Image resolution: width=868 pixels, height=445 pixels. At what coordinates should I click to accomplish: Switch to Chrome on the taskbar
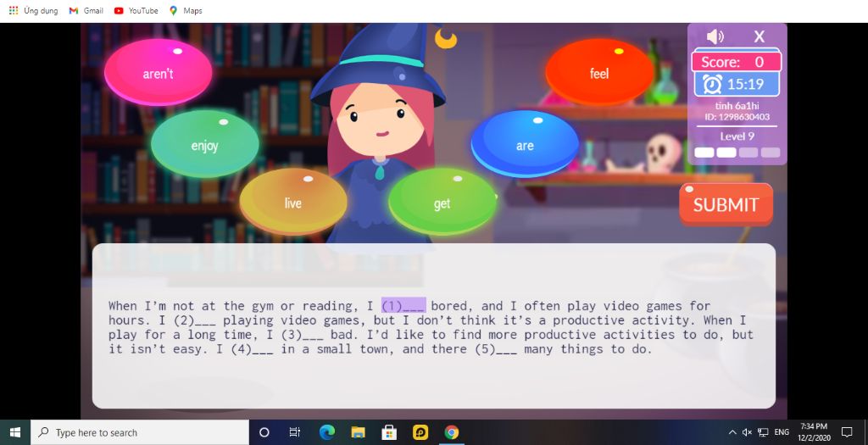coord(451,432)
